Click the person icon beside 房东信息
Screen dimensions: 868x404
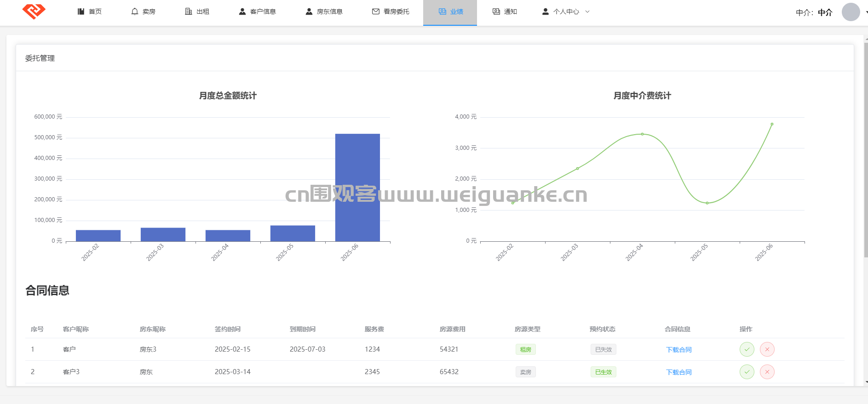[309, 11]
